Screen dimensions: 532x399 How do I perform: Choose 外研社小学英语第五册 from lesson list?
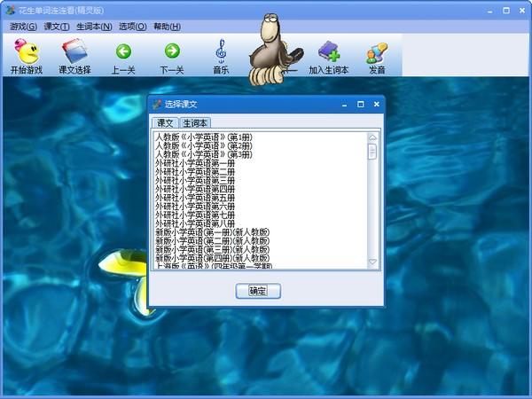[x=195, y=198]
